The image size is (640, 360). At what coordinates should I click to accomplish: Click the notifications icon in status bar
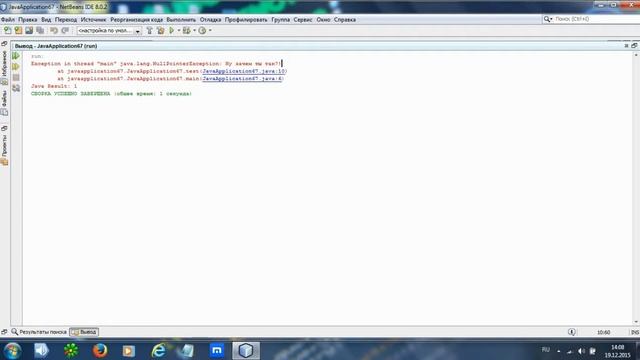571,332
